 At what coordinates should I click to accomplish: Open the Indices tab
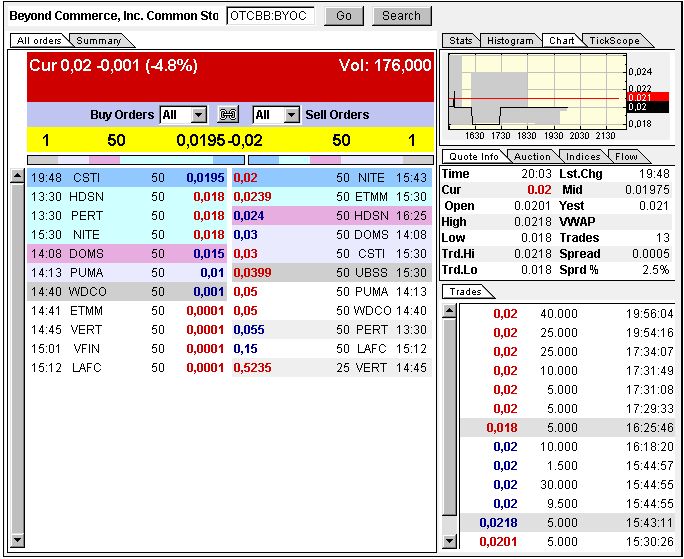(583, 156)
